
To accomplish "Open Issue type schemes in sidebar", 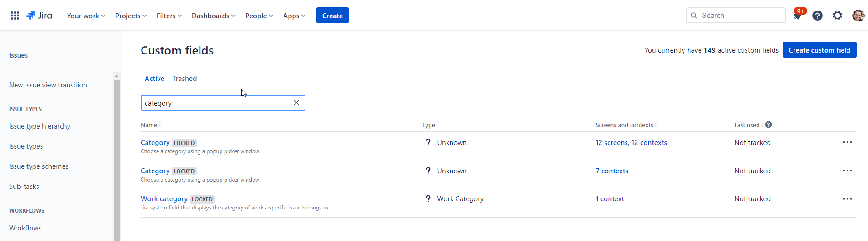I will [39, 166].
